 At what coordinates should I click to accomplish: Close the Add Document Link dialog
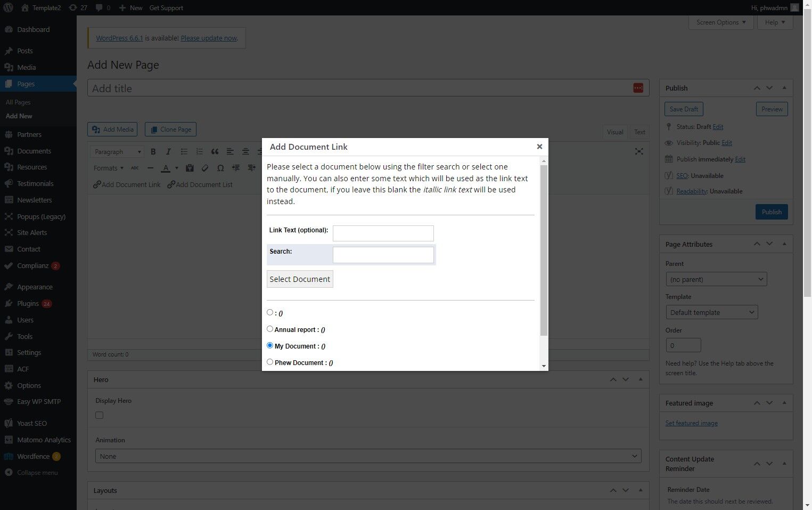539,147
